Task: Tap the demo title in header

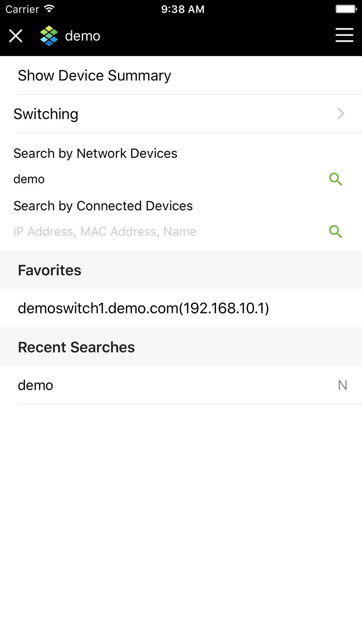Action: [83, 36]
